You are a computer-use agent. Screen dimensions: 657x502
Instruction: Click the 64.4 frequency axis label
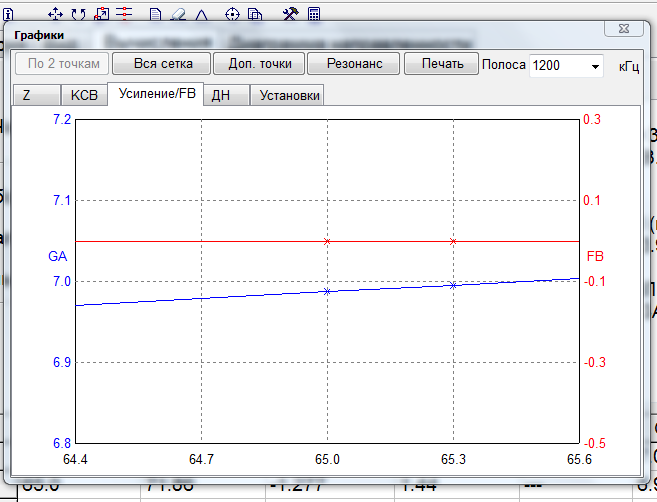pos(75,459)
